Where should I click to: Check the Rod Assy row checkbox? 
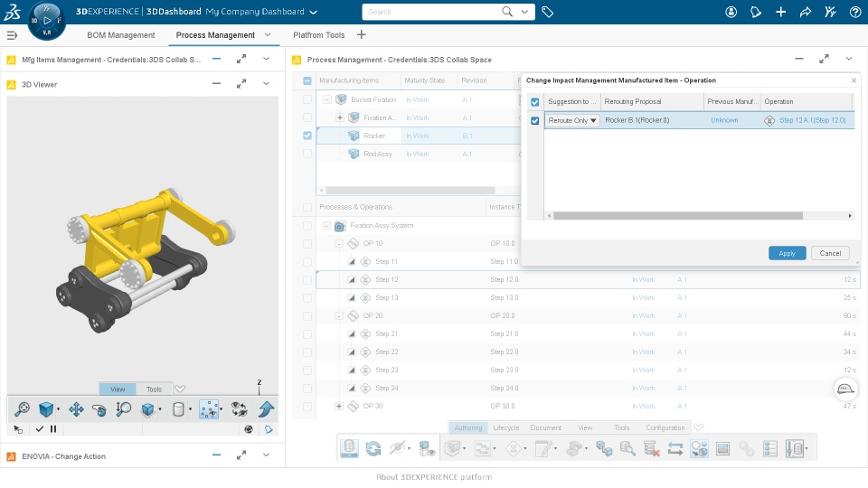307,154
